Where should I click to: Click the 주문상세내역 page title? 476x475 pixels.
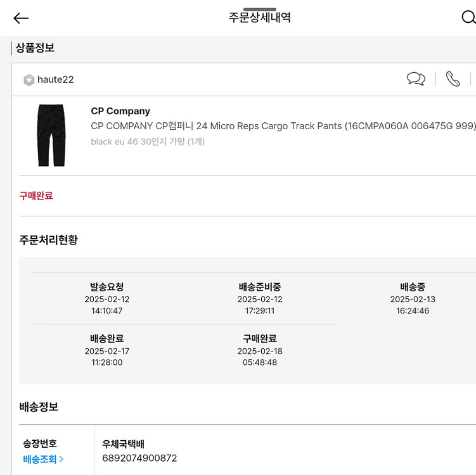[x=260, y=17]
